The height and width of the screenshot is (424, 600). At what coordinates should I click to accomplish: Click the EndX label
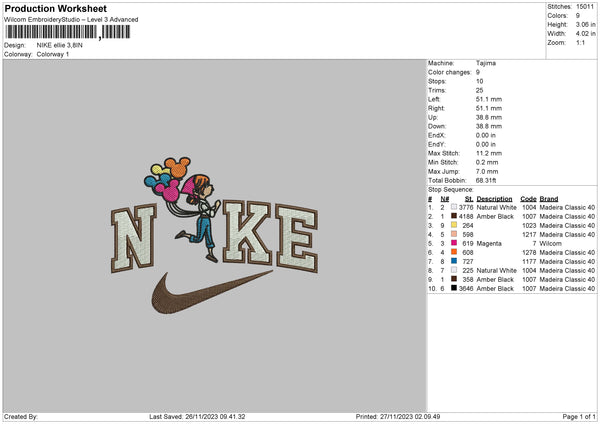click(x=437, y=135)
